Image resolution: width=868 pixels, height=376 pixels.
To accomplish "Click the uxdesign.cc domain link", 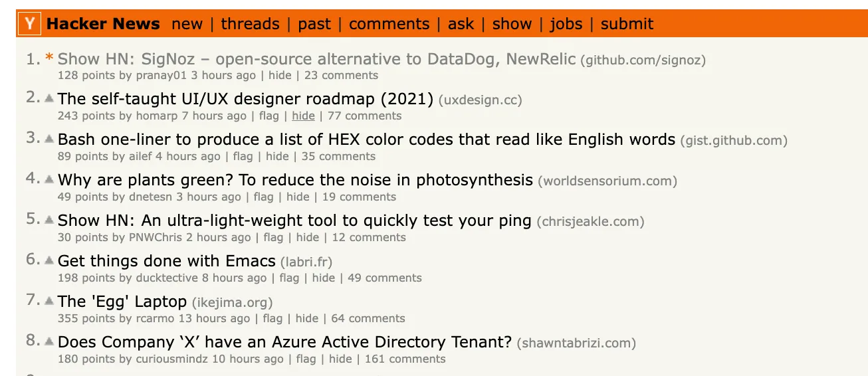I will [x=480, y=100].
